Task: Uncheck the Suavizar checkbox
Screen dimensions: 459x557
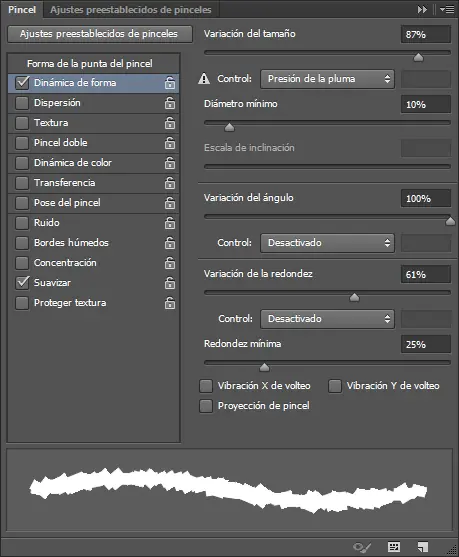Action: click(22, 283)
